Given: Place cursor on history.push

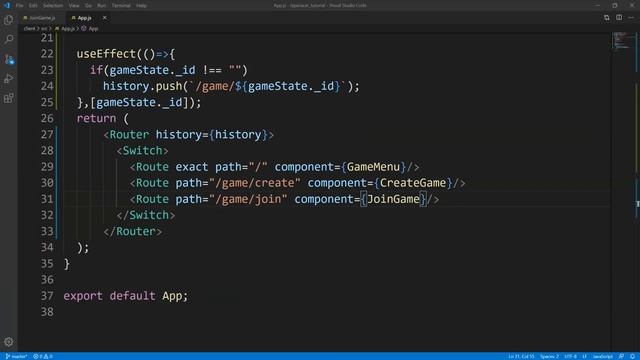Looking at the screenshot, I should [x=142, y=86].
